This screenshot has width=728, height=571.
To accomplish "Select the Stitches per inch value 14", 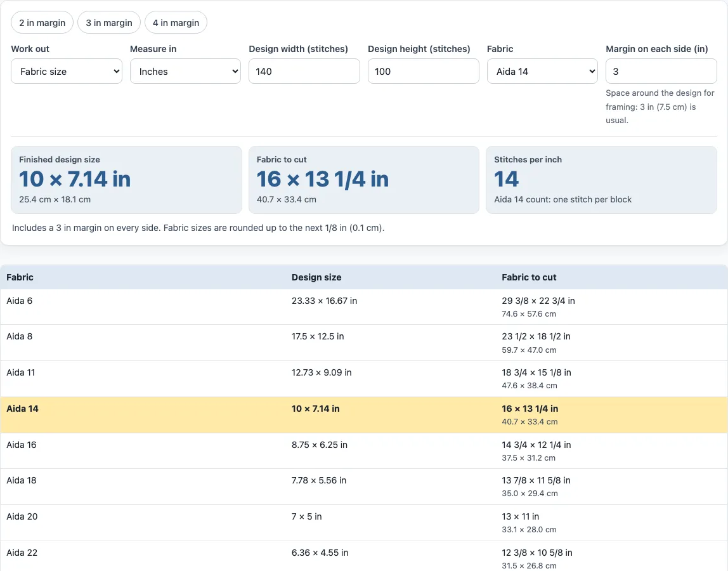I will pyautogui.click(x=507, y=179).
